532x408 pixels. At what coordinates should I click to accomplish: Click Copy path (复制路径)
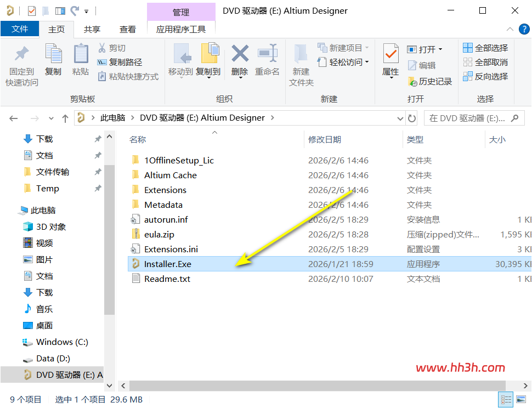pyautogui.click(x=120, y=62)
